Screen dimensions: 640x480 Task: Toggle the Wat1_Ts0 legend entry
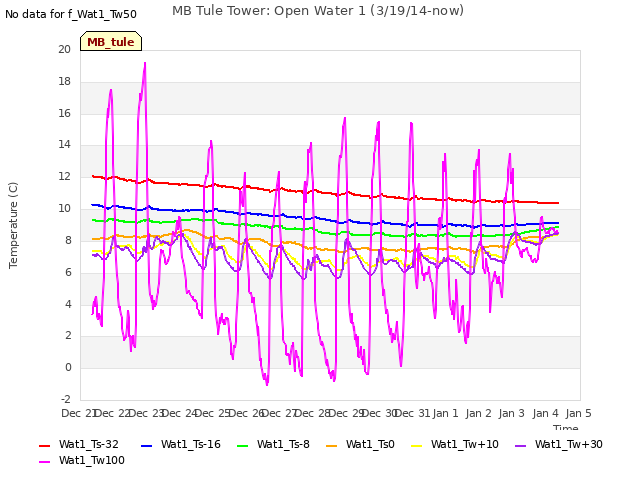360,444
